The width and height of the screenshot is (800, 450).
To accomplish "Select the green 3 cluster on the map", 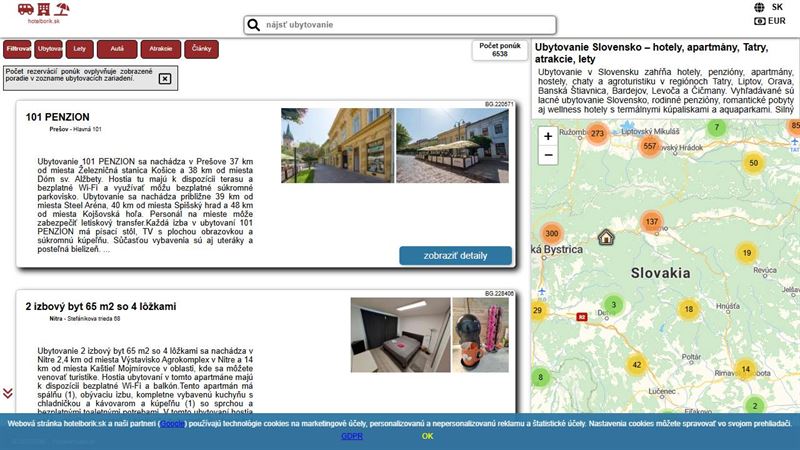I will (614, 305).
